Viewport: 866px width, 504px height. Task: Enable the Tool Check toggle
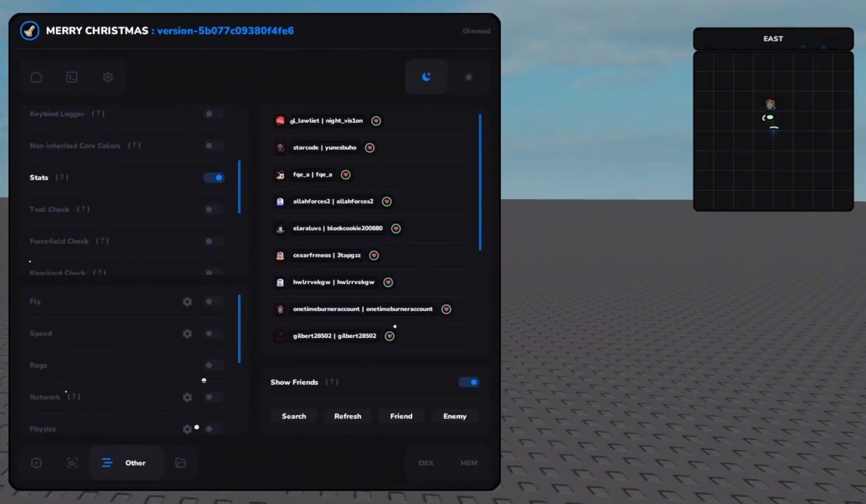pos(213,209)
